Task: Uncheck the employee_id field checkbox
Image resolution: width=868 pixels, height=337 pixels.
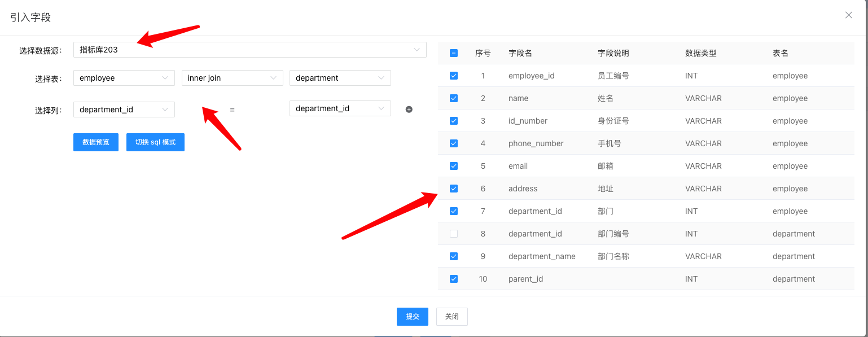Action: click(x=454, y=76)
